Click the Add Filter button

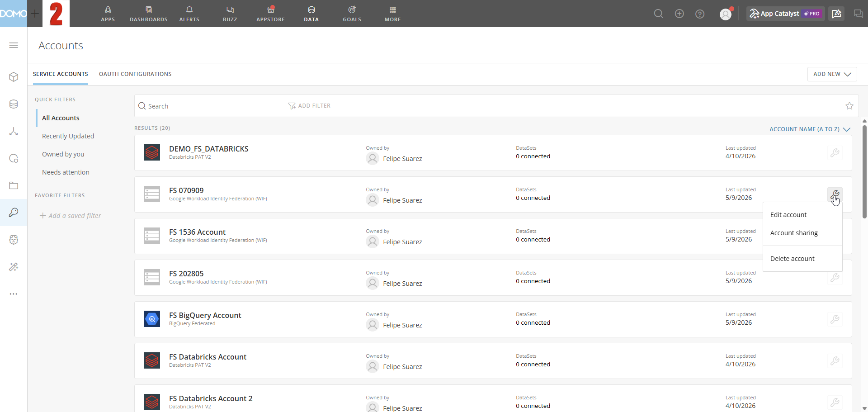[x=309, y=106]
